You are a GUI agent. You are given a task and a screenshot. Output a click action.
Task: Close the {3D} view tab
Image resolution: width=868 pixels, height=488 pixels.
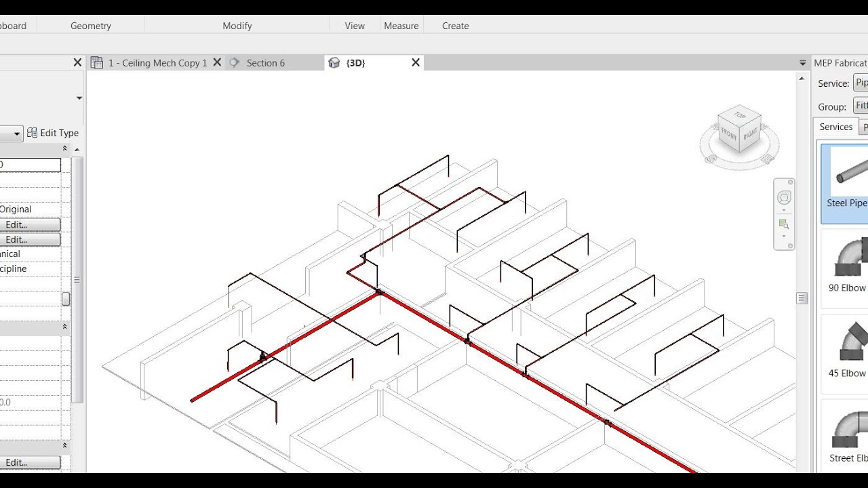[416, 62]
